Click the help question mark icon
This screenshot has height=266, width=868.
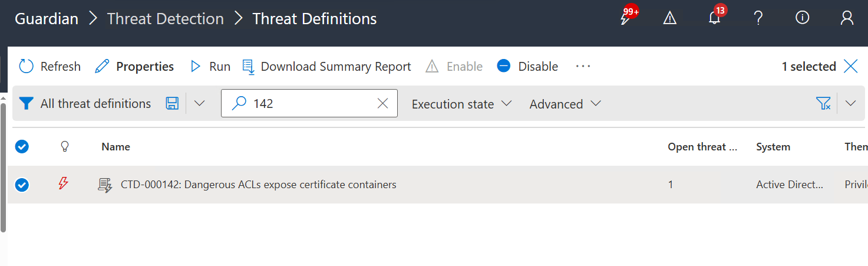pos(758,19)
